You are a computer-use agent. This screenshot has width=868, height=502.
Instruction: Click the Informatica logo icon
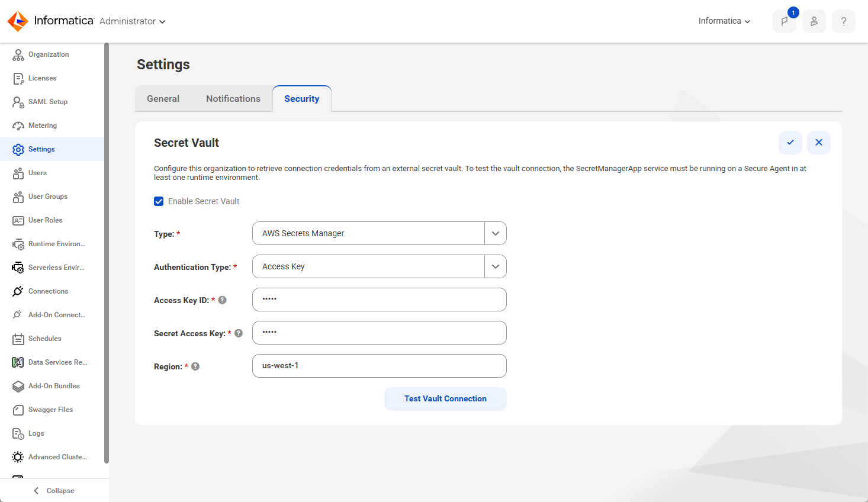point(18,21)
